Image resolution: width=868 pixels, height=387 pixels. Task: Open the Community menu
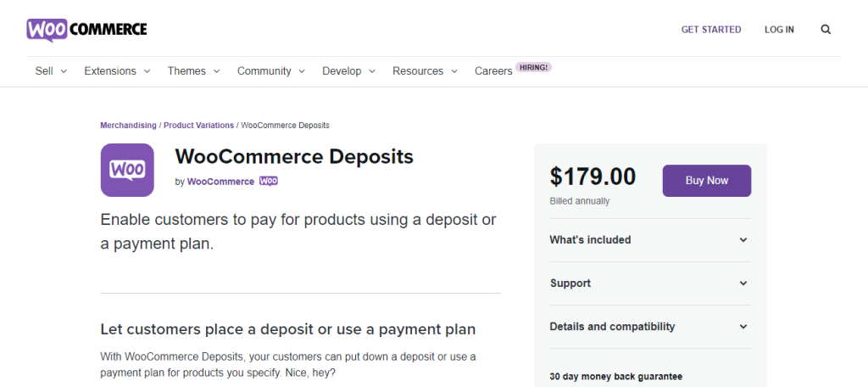coord(270,71)
